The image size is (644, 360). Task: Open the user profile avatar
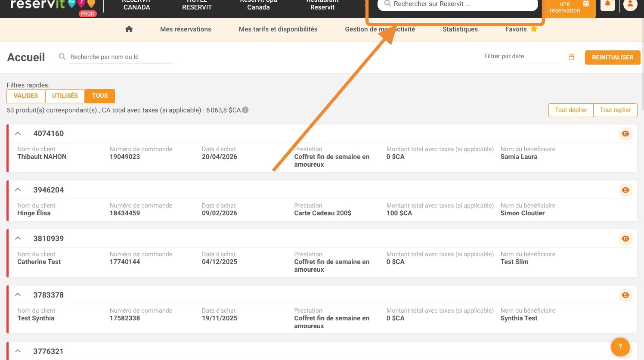(630, 4)
